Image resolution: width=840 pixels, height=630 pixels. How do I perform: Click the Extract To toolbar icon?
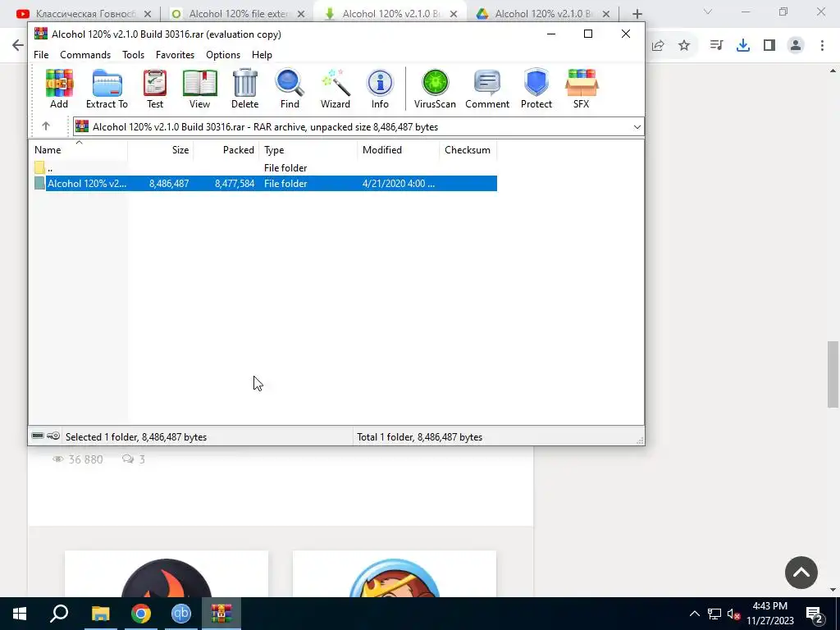tap(107, 89)
